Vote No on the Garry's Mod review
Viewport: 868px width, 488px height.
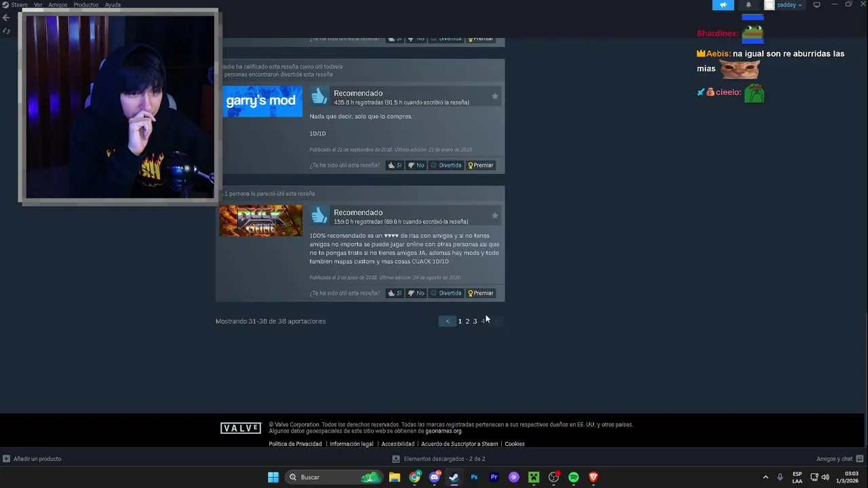(416, 165)
